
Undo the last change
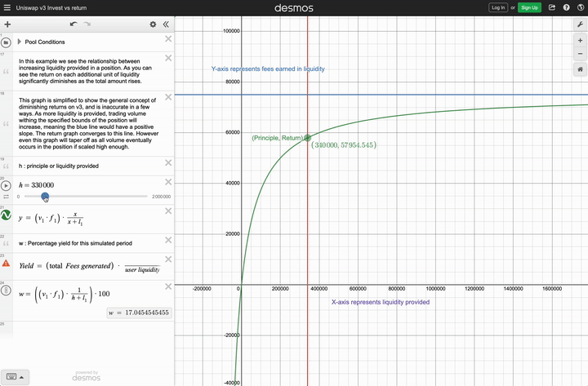[73, 24]
